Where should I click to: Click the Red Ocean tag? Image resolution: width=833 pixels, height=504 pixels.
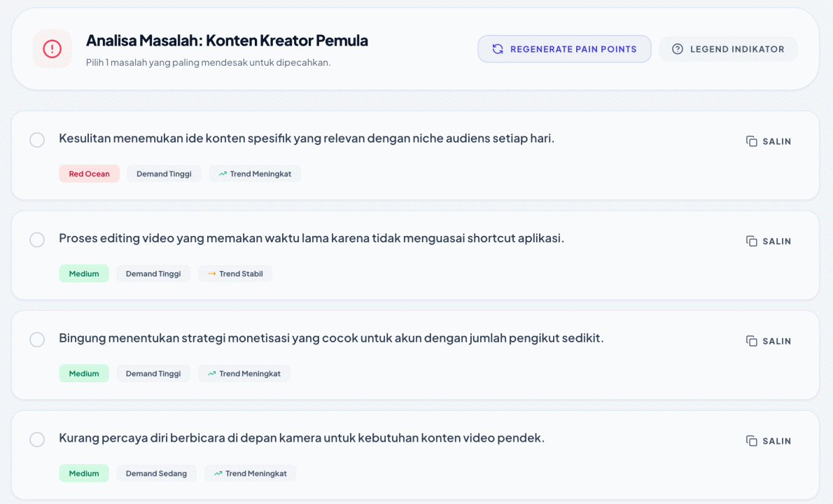[x=90, y=174]
